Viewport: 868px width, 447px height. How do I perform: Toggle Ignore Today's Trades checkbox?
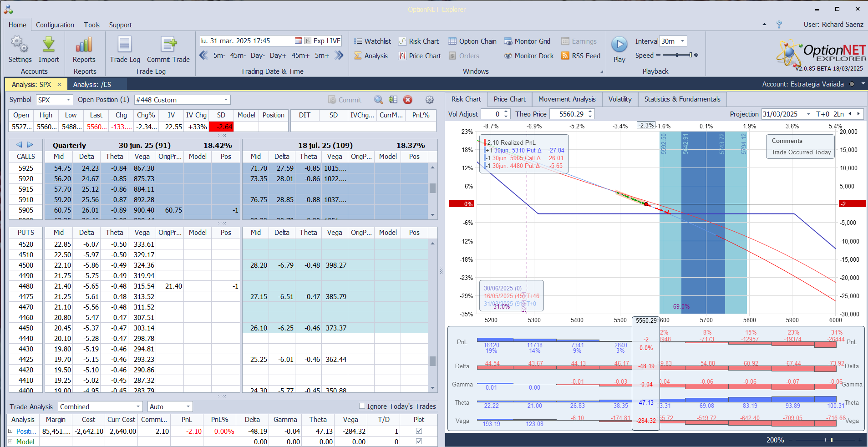click(362, 406)
